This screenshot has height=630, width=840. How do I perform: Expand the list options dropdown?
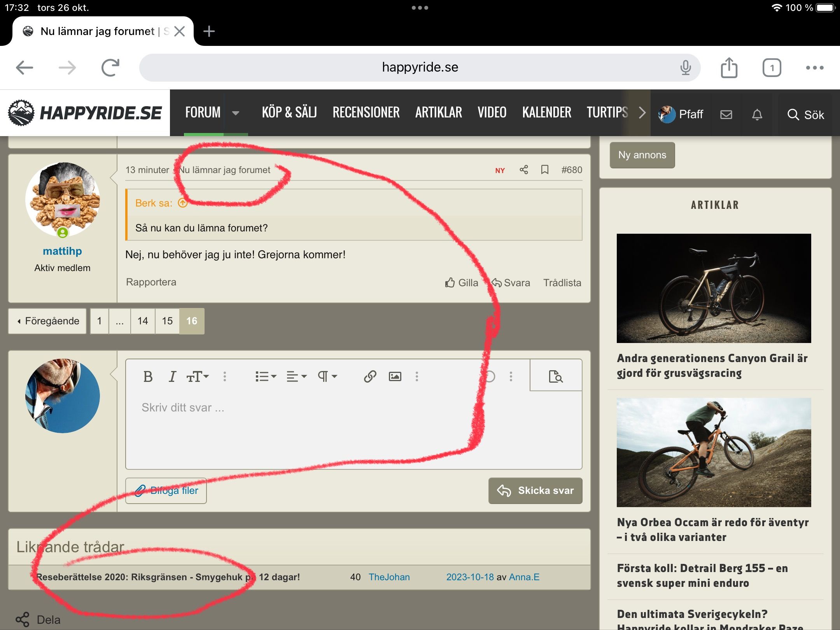(266, 376)
